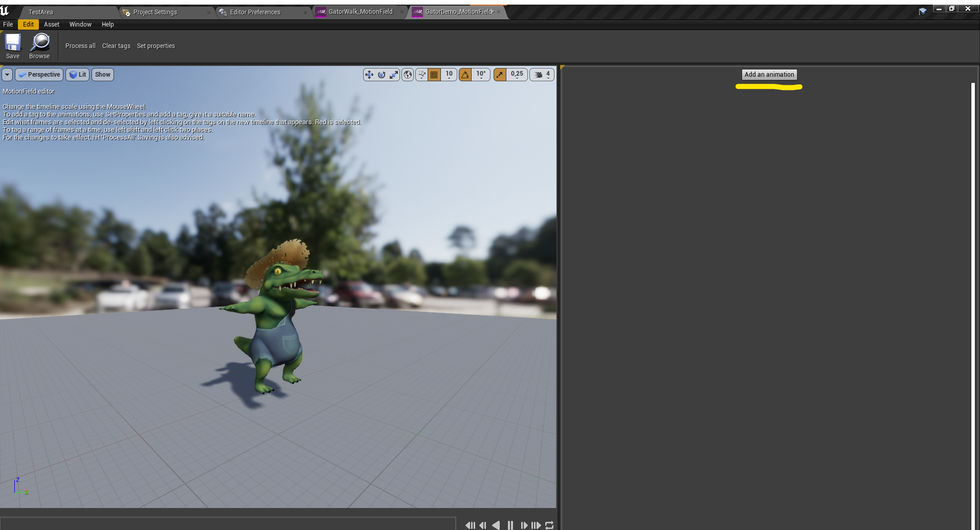Open the File menu

[8, 25]
